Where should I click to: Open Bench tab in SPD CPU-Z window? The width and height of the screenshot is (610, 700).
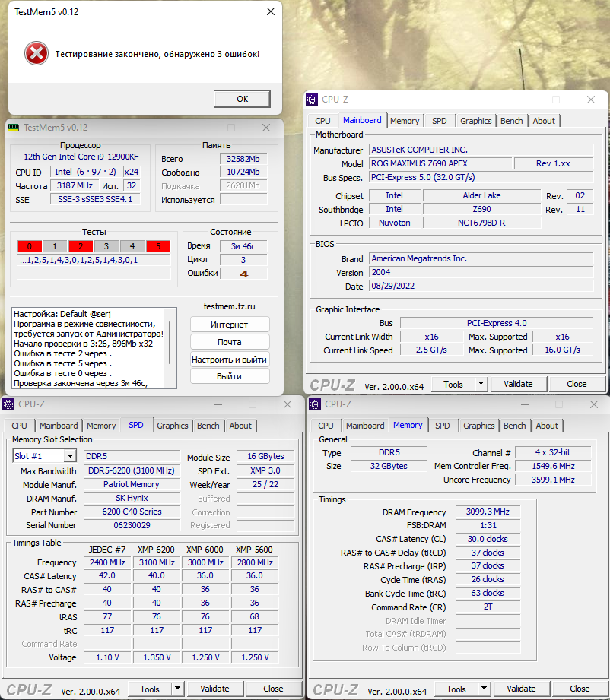208,426
